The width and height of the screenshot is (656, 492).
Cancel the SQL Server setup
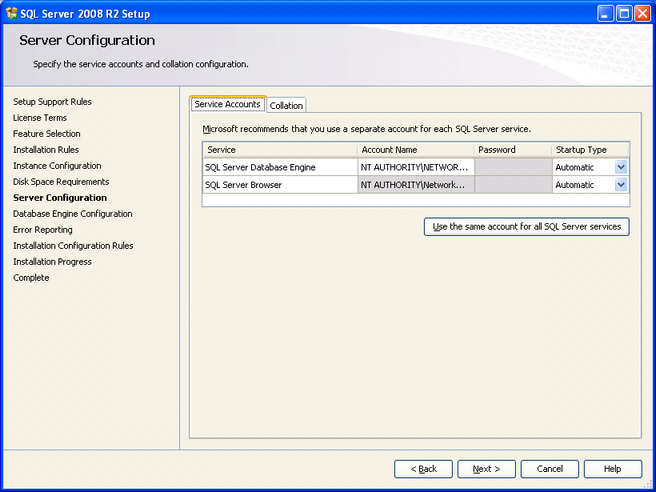[549, 469]
